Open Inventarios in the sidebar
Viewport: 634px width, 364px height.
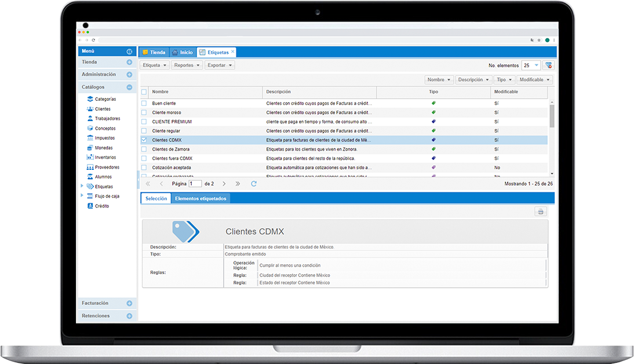(105, 157)
